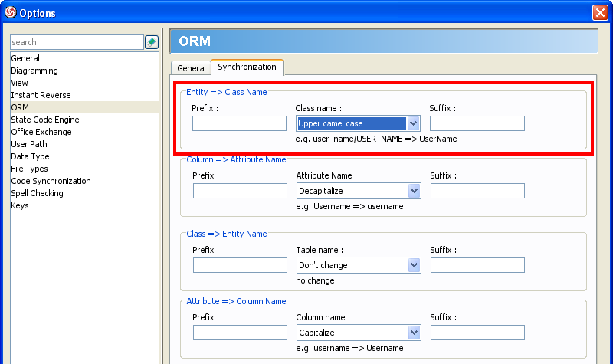Viewport: 613px width, 364px height.
Task: Close the Options dialog
Action: point(600,12)
